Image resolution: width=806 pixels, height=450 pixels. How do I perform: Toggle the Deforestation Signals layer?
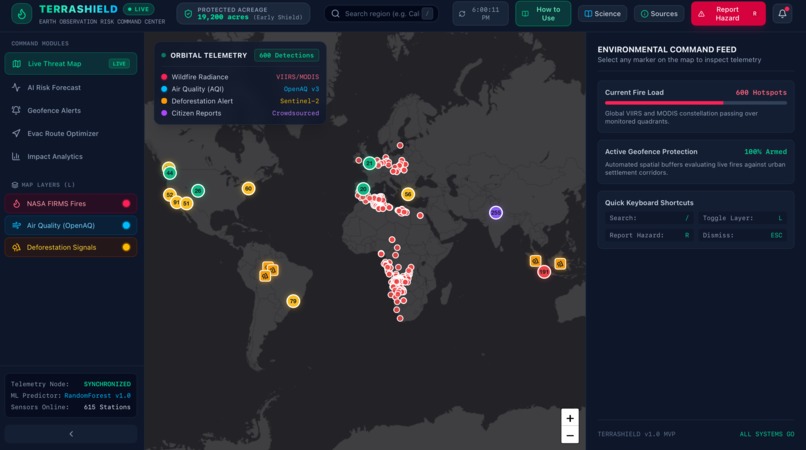[x=71, y=247]
